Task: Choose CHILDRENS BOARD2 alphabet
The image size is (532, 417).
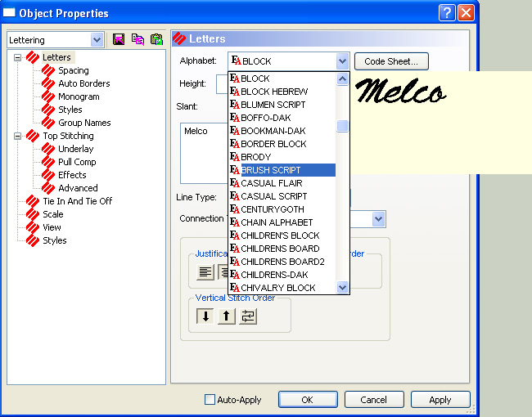Action: click(282, 262)
